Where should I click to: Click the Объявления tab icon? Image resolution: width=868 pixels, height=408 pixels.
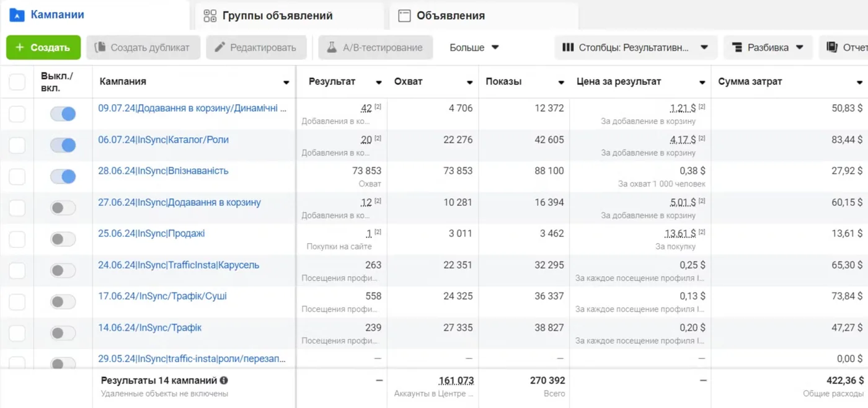[x=404, y=16]
